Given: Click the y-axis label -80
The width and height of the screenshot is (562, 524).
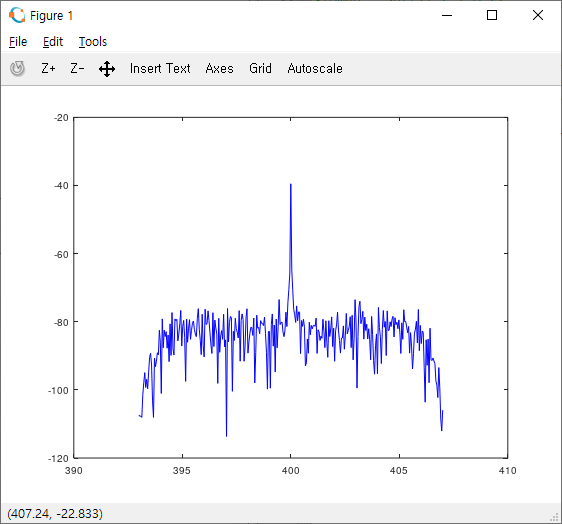Looking at the screenshot, I should click(61, 322).
